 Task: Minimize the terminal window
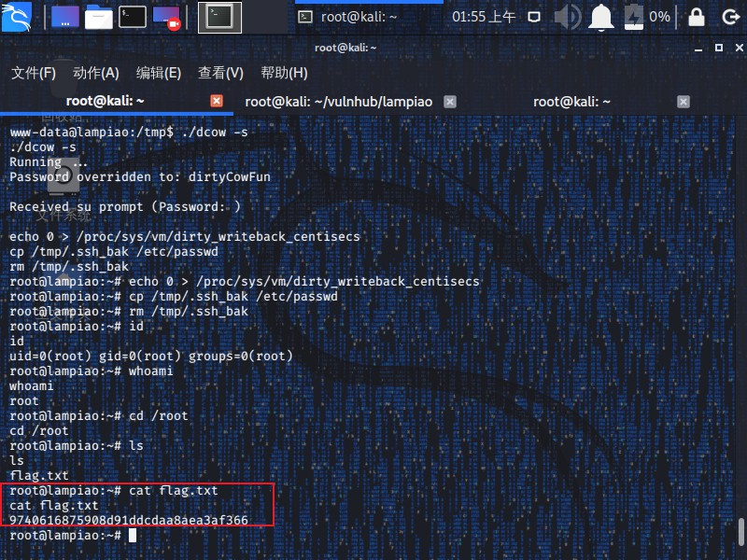tap(698, 49)
